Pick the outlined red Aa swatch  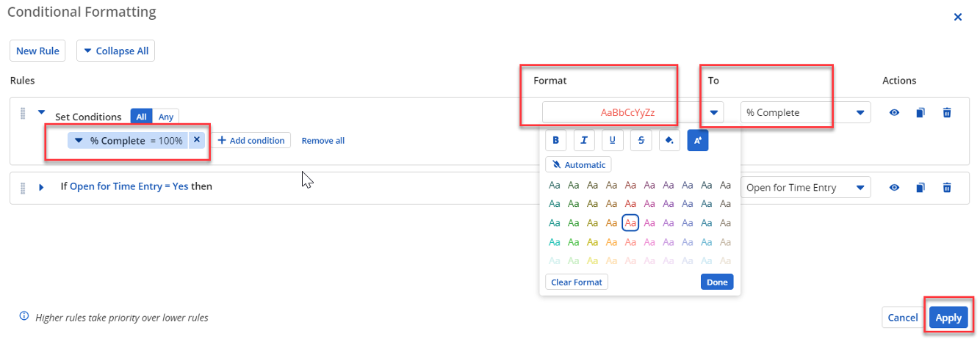(630, 222)
